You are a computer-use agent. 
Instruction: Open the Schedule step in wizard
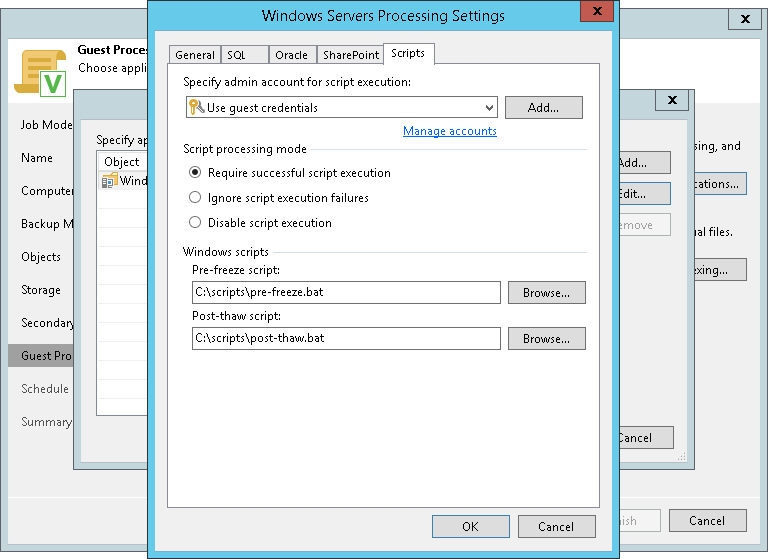tap(45, 389)
